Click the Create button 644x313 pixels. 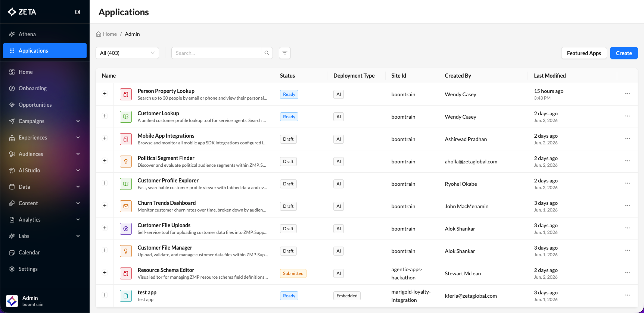point(624,53)
